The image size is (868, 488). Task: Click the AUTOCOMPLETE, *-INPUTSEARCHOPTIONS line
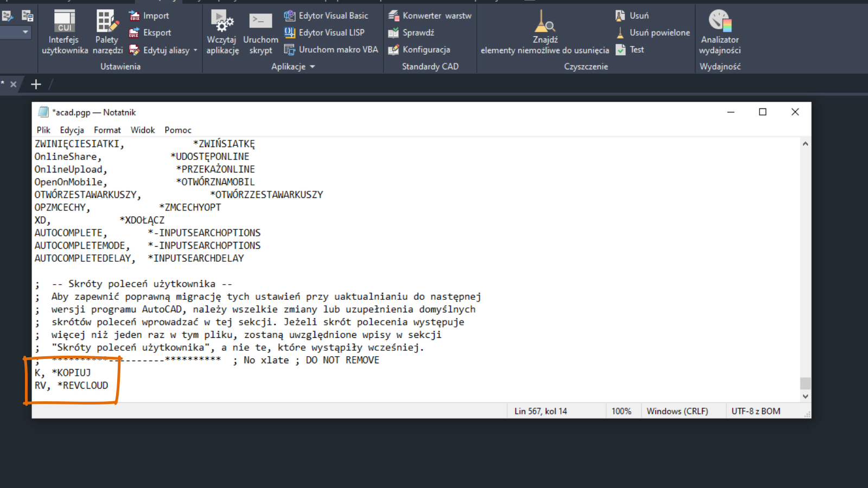[x=148, y=233]
